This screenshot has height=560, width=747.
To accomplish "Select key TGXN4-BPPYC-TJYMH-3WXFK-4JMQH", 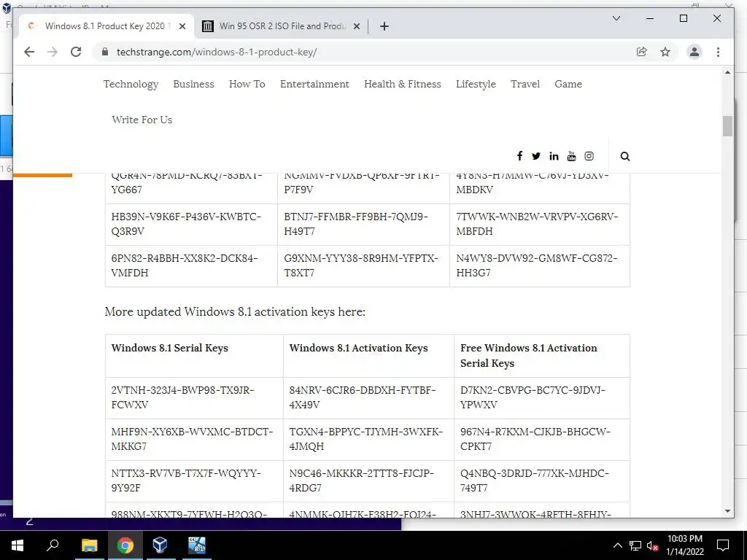I will coord(366,438).
